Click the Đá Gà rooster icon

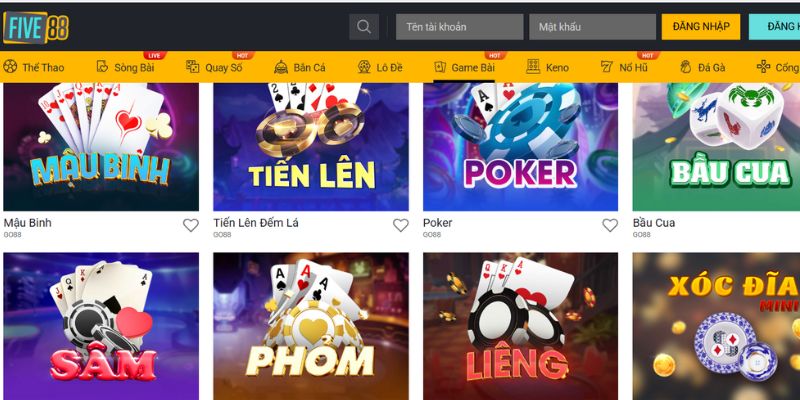(x=685, y=67)
